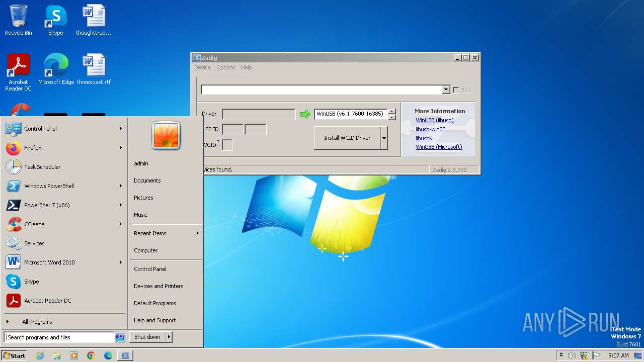Open the thoughttrue document on desktop

pyautogui.click(x=94, y=20)
